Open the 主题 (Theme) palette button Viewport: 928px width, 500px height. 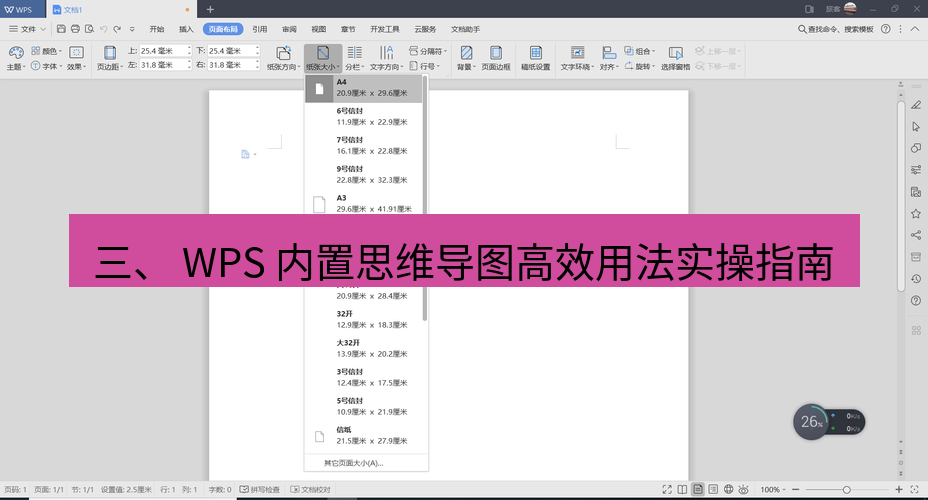(x=16, y=58)
